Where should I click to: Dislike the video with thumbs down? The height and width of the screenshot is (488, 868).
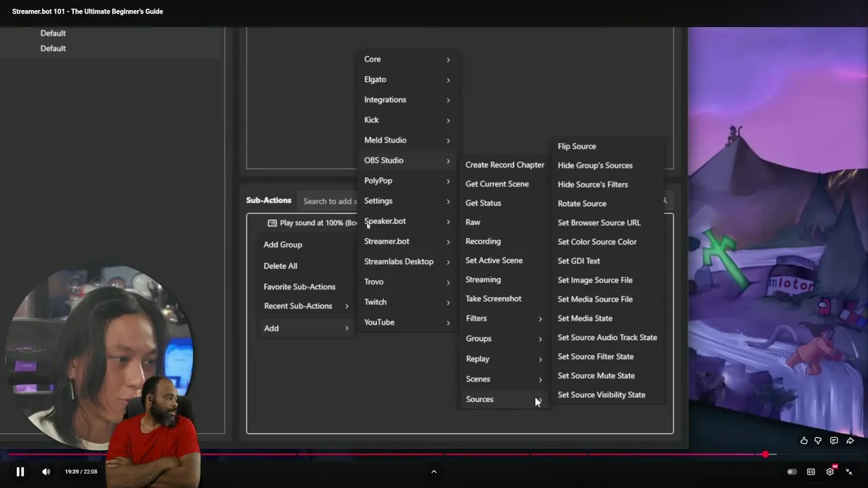pyautogui.click(x=818, y=441)
